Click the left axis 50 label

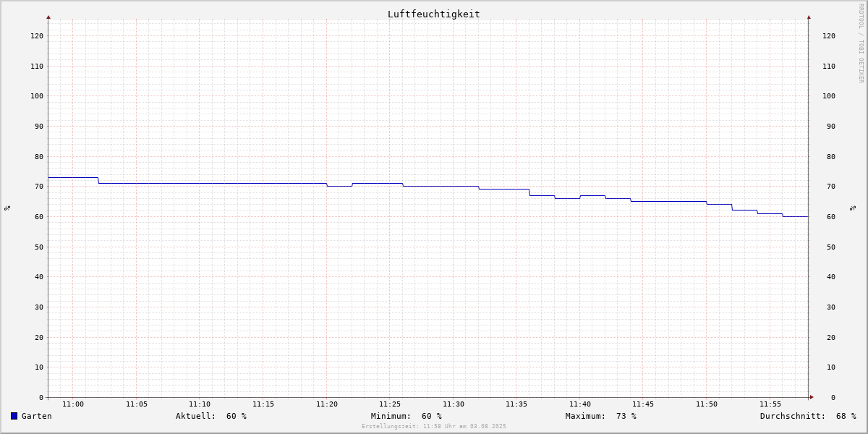39,247
